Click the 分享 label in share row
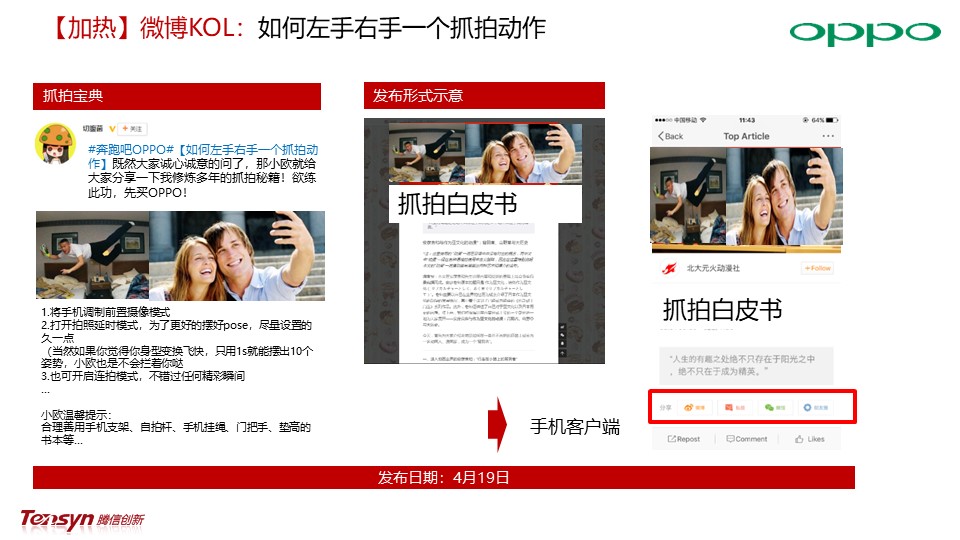Viewport: 960px width, 540px height. 666,408
